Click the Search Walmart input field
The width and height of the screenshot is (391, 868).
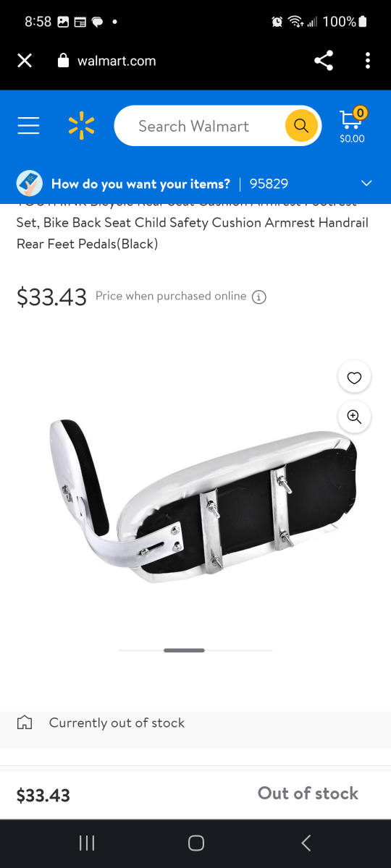click(x=199, y=126)
